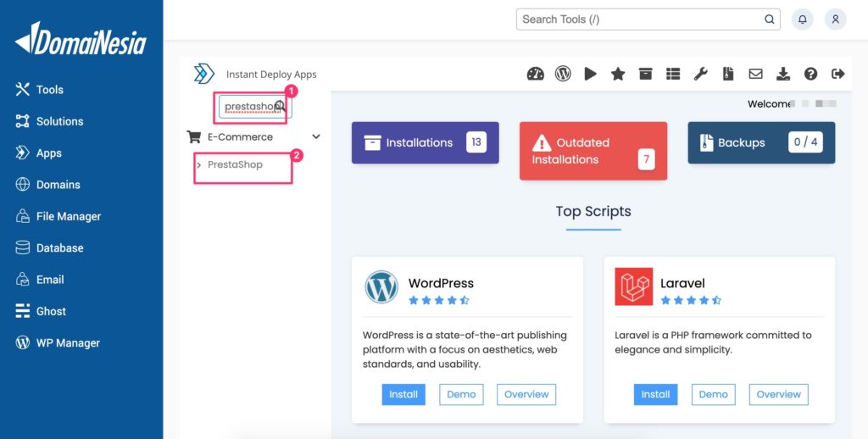Screen dimensions: 868x439
Task: Click the search icon in prestashop field
Action: 280,106
